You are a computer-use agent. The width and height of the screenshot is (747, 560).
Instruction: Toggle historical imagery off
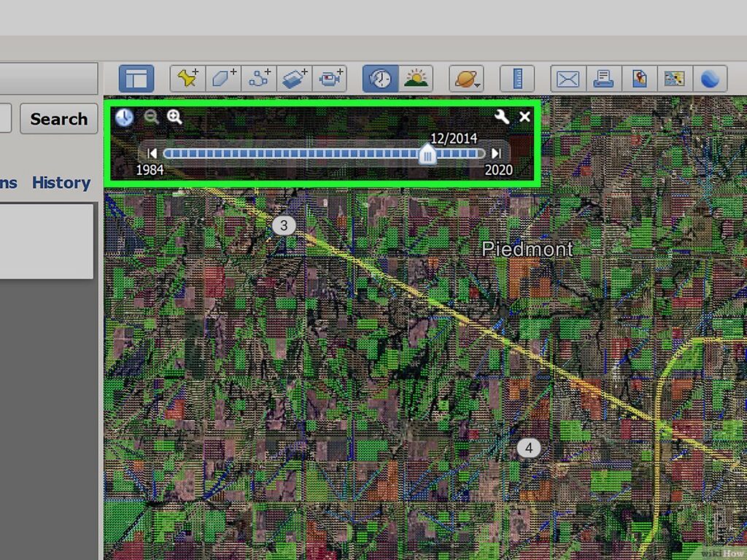(380, 79)
